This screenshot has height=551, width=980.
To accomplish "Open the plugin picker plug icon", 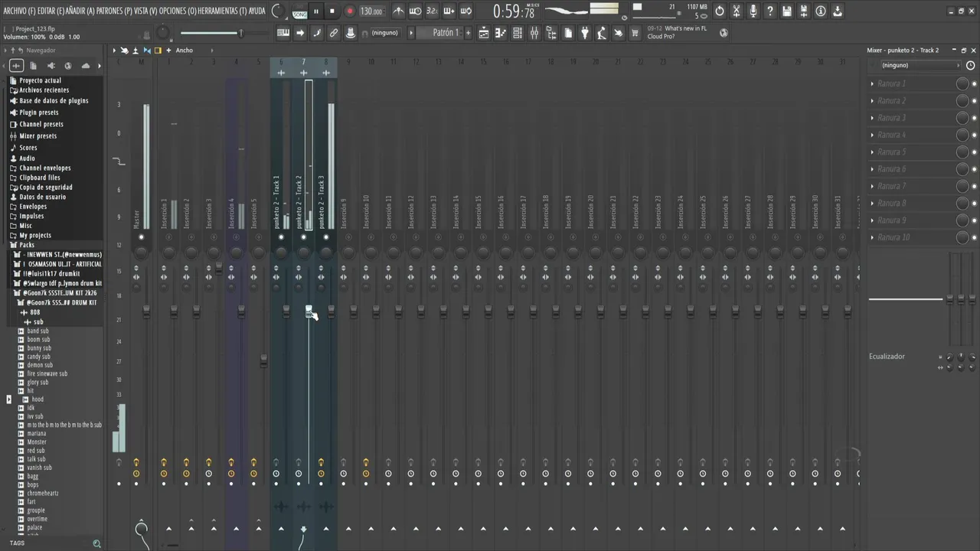I will pyautogui.click(x=585, y=33).
